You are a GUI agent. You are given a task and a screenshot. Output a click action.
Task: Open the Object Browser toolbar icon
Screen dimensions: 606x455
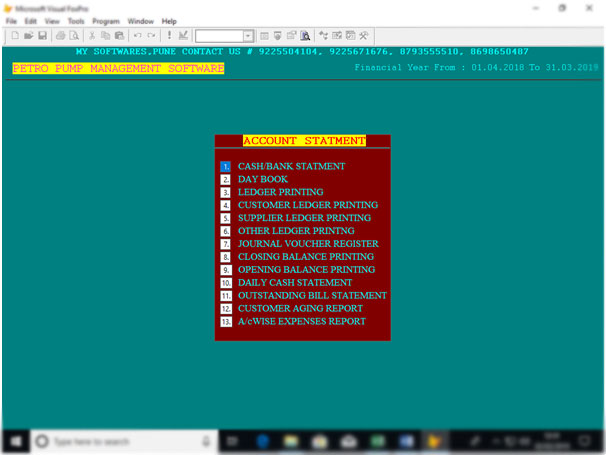(337, 36)
